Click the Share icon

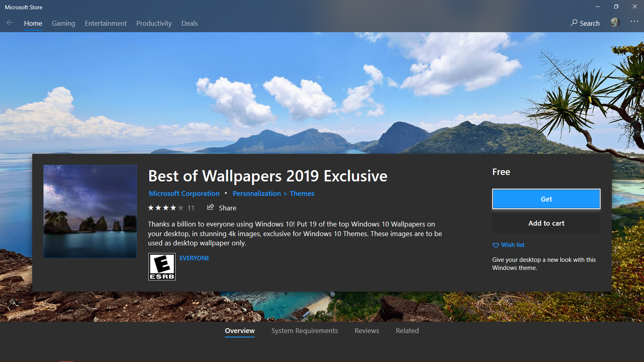tap(210, 207)
